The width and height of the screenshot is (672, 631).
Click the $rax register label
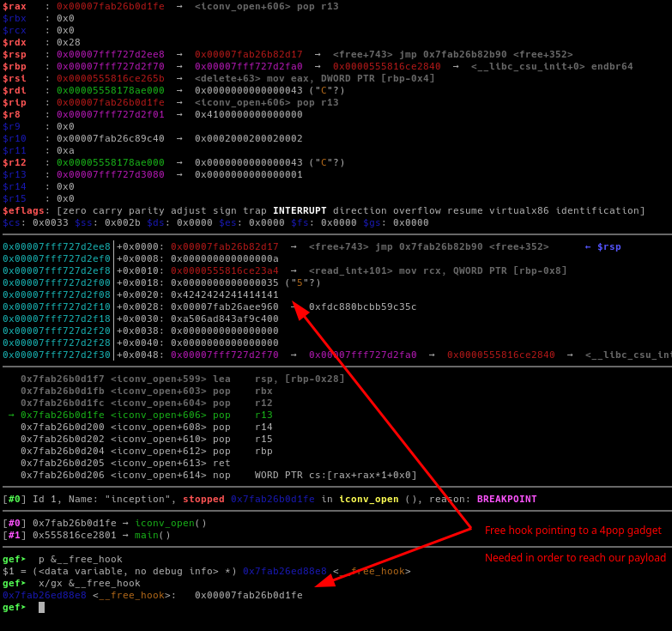[x=15, y=6]
